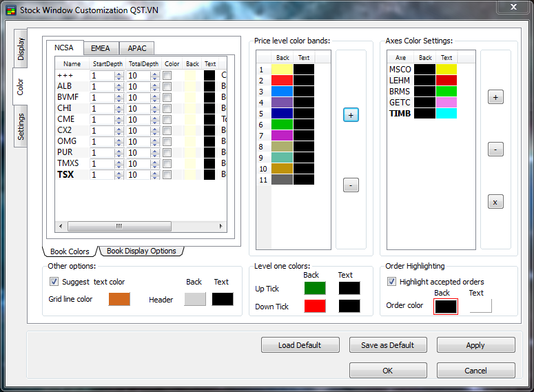Open the APAC tab
This screenshot has height=392, width=534.
coord(136,48)
